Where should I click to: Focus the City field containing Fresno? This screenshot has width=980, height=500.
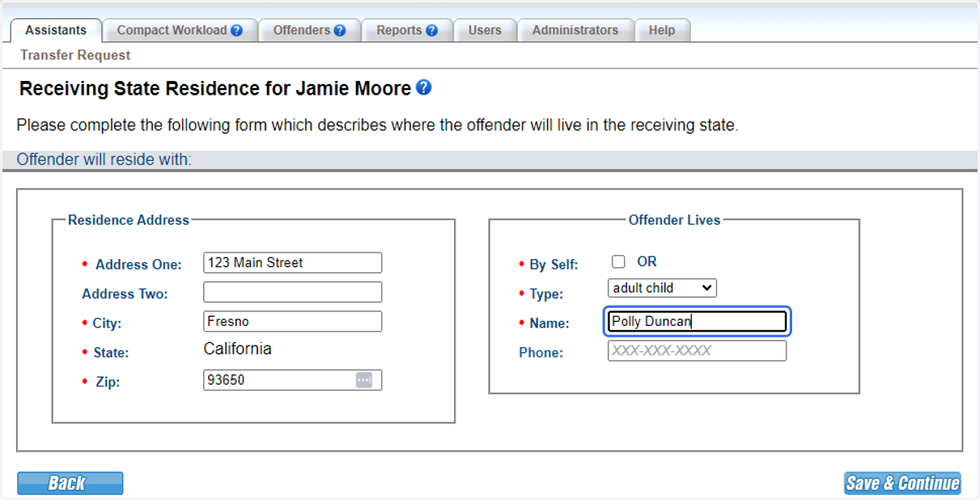pos(292,322)
